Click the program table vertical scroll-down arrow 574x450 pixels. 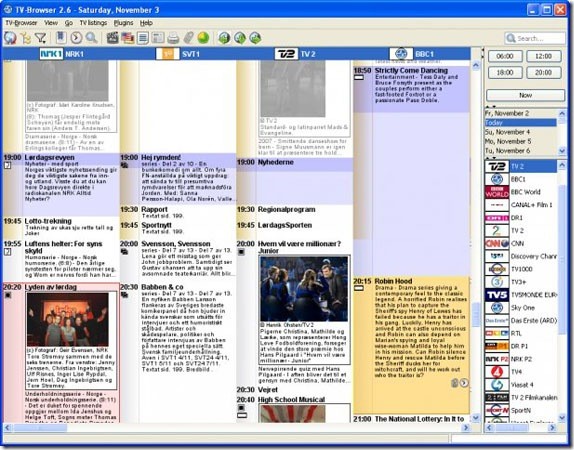[476, 417]
